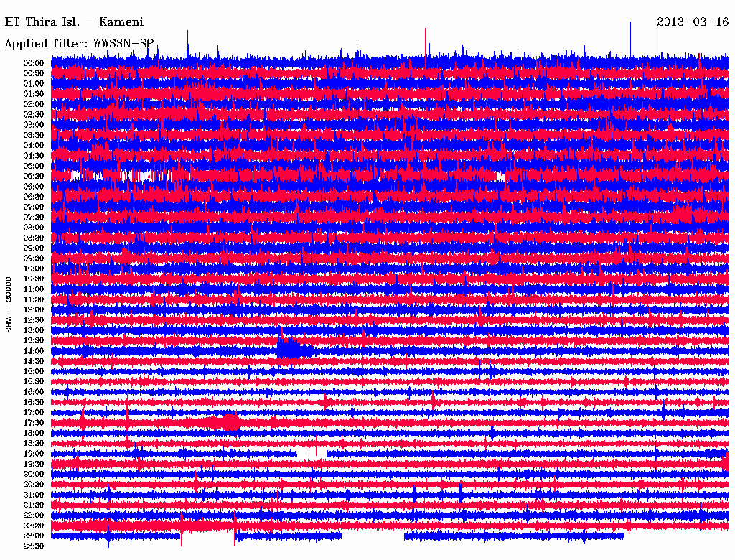735x560 pixels.
Task: Click the 01:00 time label
Action: pyautogui.click(x=34, y=83)
